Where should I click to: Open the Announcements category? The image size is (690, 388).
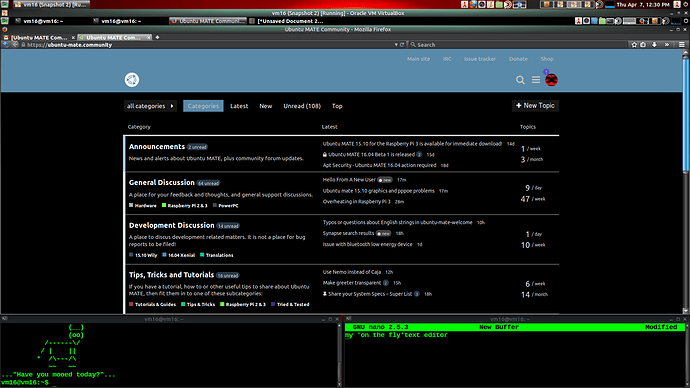[x=157, y=146]
